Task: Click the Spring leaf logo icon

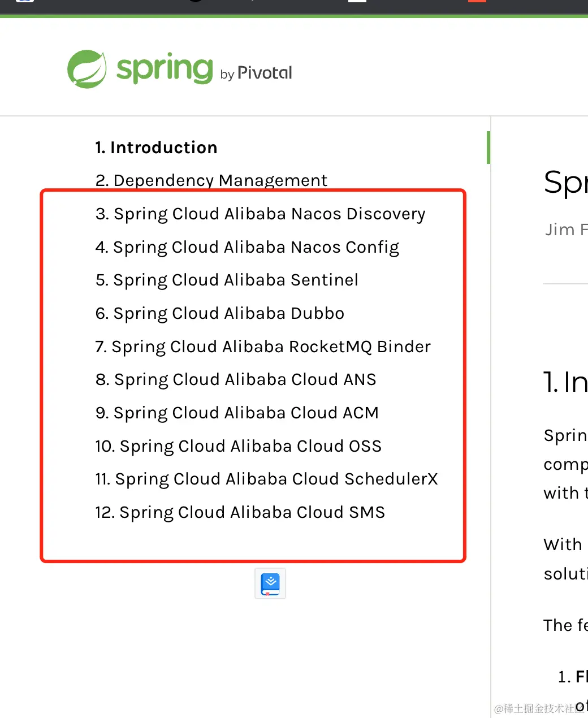Action: [x=87, y=69]
